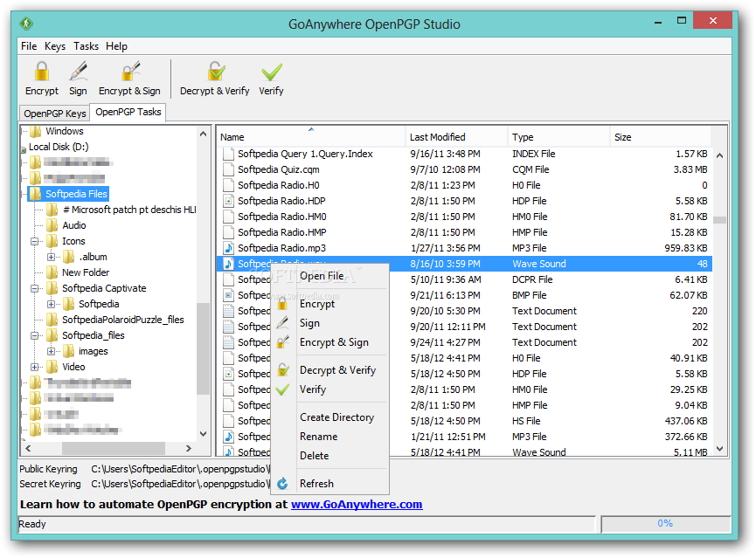The height and width of the screenshot is (558, 756).
Task: Choose Create Directory from context menu
Action: point(336,417)
